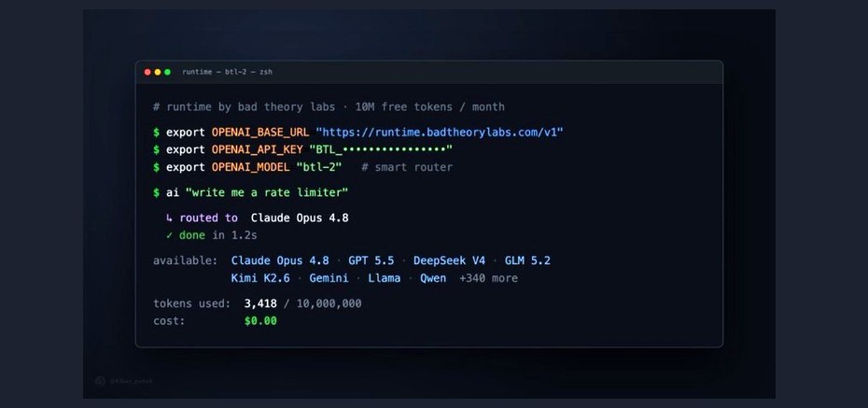
Task: Click the 3,418 tokens used value
Action: pyautogui.click(x=260, y=303)
